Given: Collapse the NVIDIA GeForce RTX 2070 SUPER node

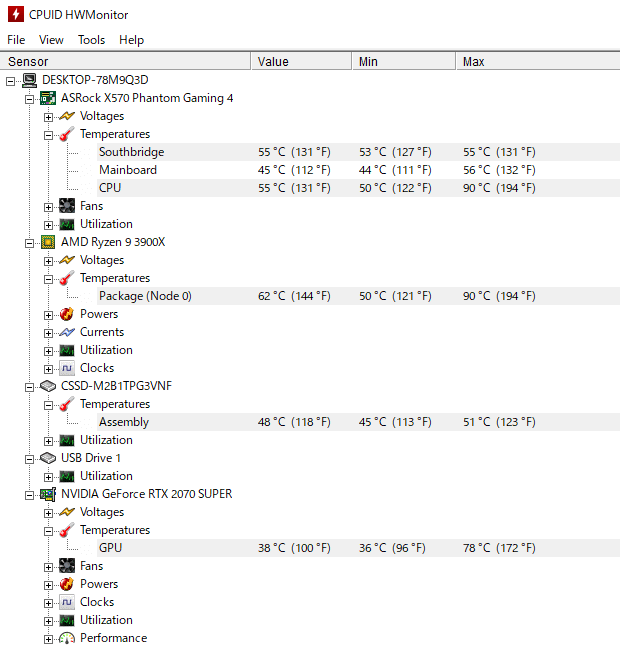Looking at the screenshot, I should pos(29,495).
